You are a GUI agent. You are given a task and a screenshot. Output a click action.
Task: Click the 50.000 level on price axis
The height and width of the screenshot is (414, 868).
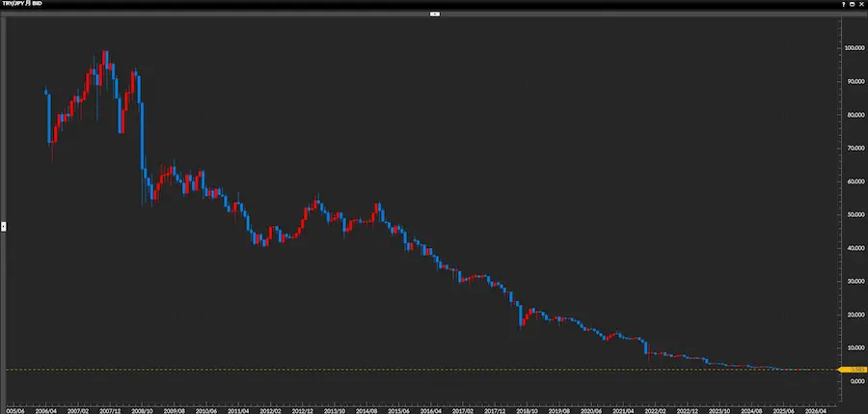852,214
